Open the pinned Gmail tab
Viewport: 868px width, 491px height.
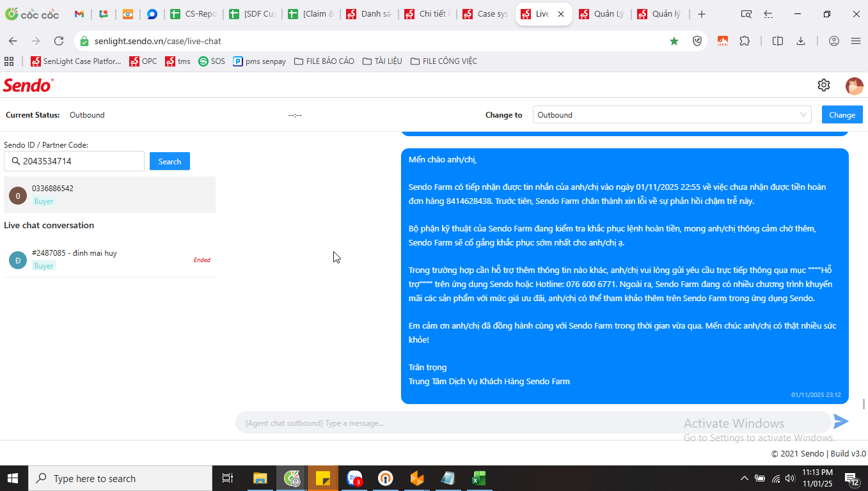79,14
